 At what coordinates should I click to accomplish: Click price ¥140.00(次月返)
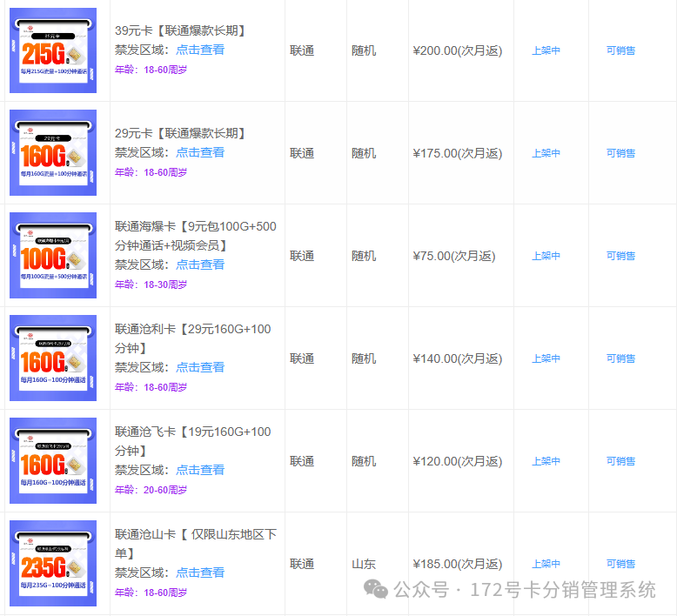458,358
